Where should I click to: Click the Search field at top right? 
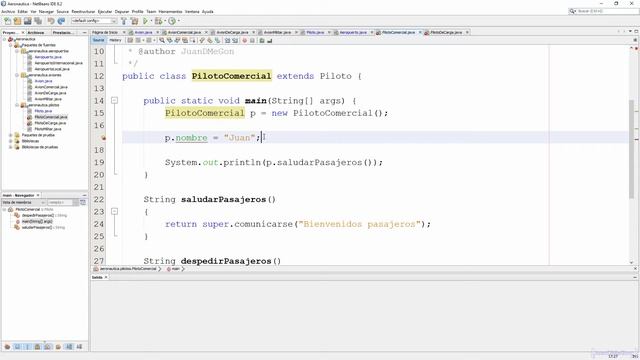[x=604, y=11]
